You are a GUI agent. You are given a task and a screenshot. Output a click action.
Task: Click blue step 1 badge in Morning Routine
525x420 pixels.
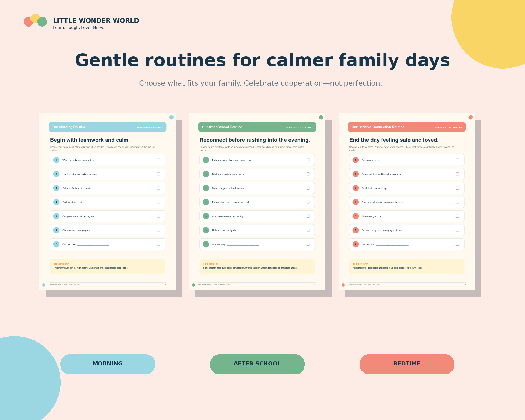point(56,160)
